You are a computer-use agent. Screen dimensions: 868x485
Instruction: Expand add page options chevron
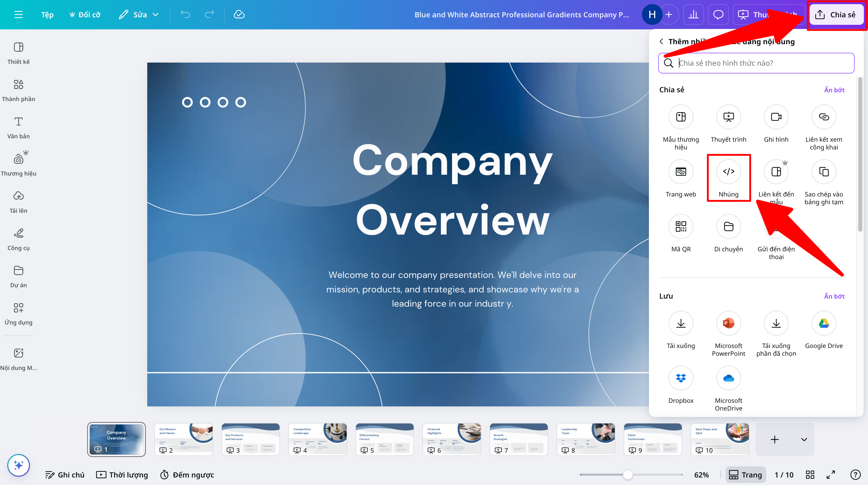(x=804, y=439)
